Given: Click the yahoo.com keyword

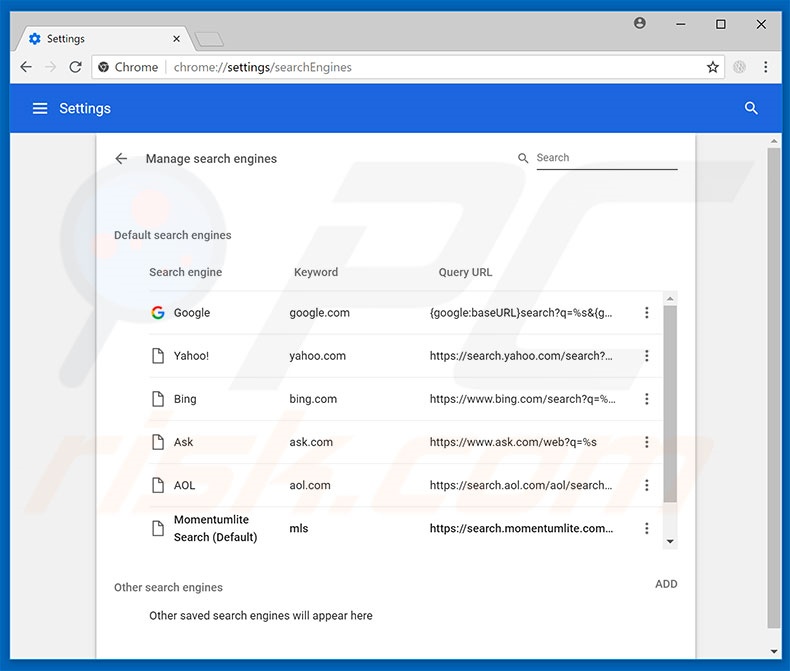Looking at the screenshot, I should click(x=317, y=356).
